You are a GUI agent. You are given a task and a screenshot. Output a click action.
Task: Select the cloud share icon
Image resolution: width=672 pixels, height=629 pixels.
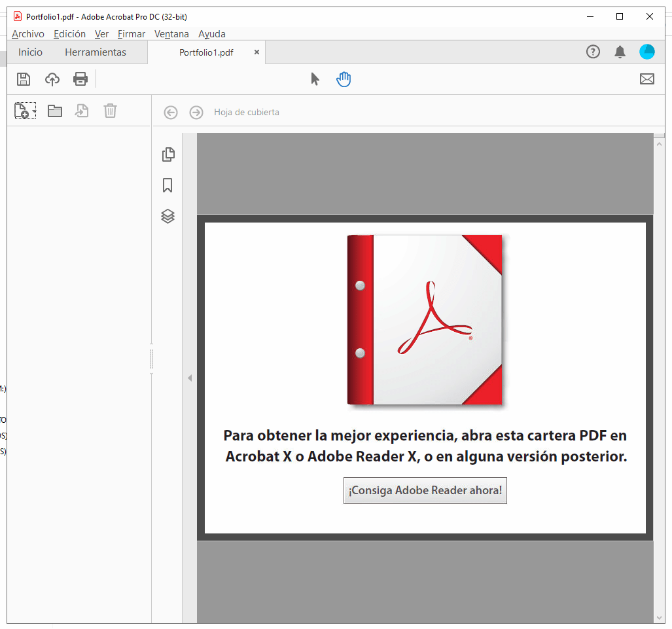pos(52,79)
